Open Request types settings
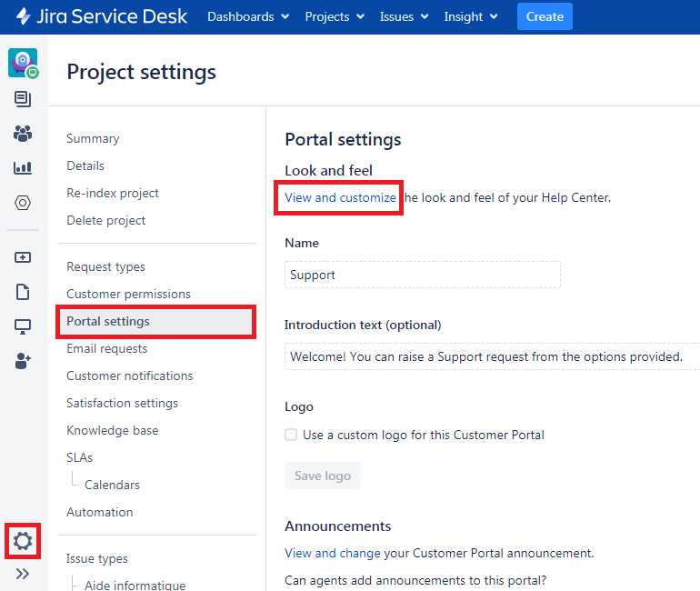The width and height of the screenshot is (700, 591). point(105,266)
